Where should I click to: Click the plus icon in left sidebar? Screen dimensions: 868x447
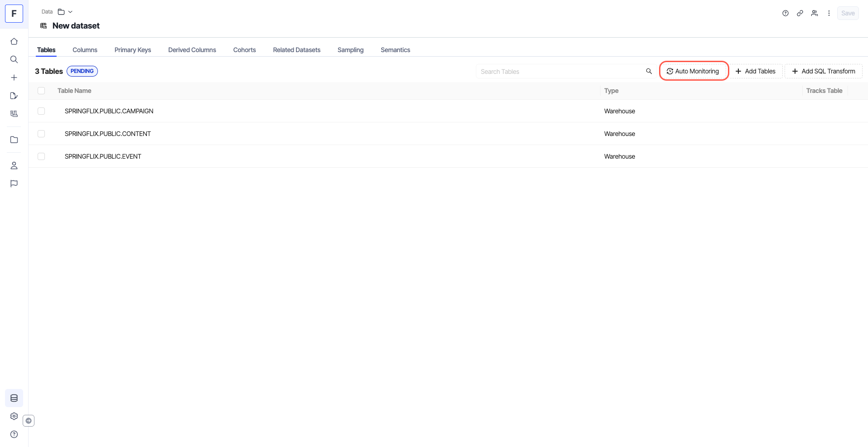click(x=14, y=78)
